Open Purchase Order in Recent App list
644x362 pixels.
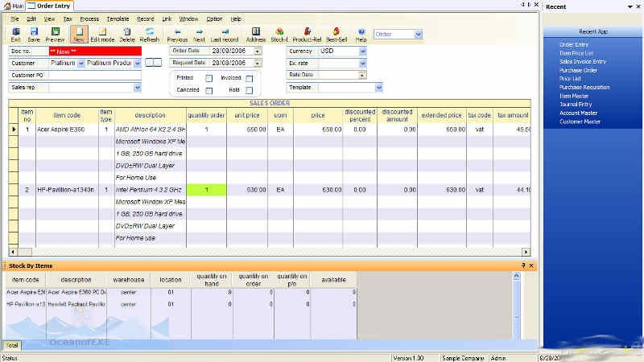pos(578,70)
